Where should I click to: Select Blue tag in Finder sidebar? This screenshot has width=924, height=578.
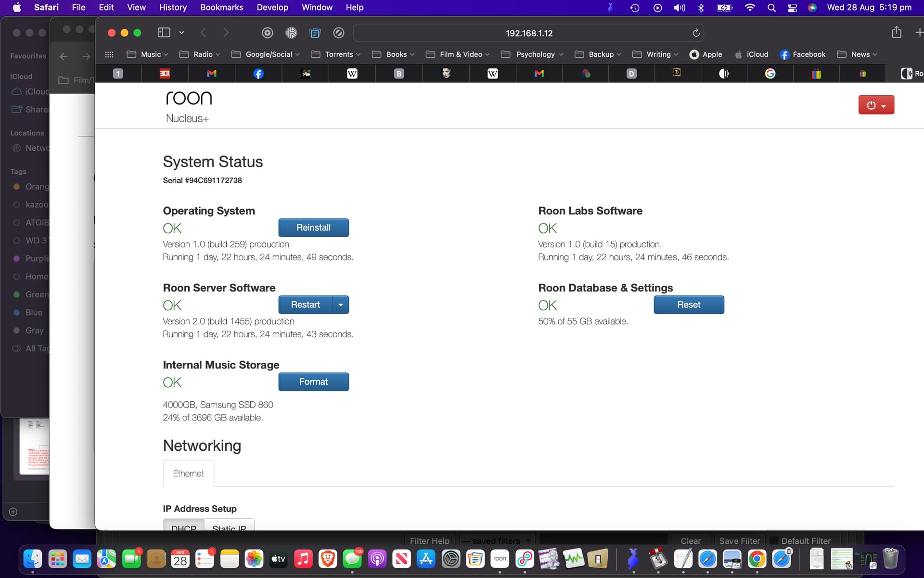click(28, 312)
